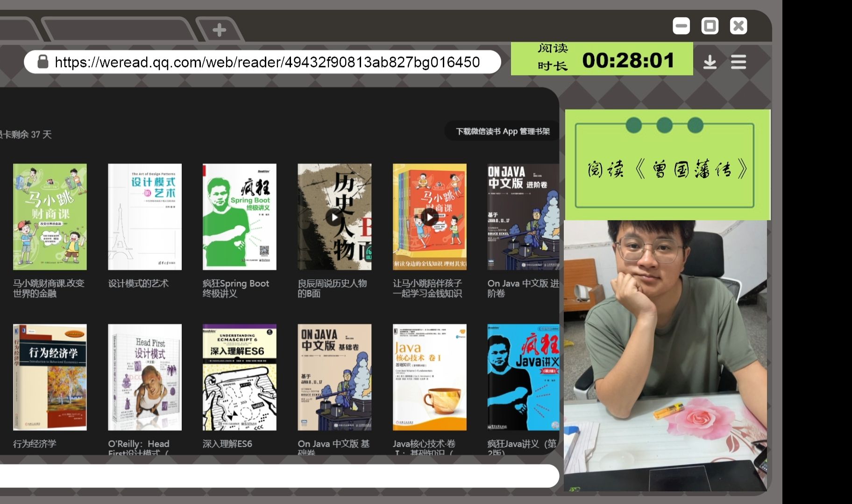This screenshot has width=852, height=504.
Task: Click the white bar below bookshelf
Action: pos(279,476)
